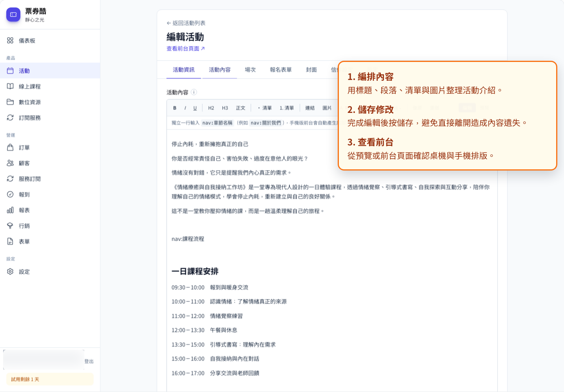Viewport: 564px width, 392px height.
Task: Click the info icon beside 活動內容 label
Action: coord(194,92)
